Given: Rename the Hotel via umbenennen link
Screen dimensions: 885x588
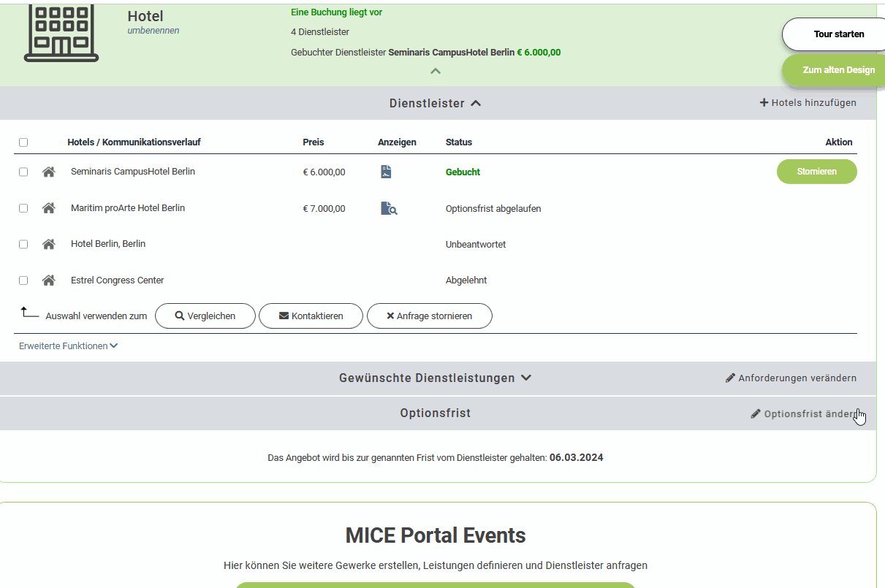Looking at the screenshot, I should [153, 31].
